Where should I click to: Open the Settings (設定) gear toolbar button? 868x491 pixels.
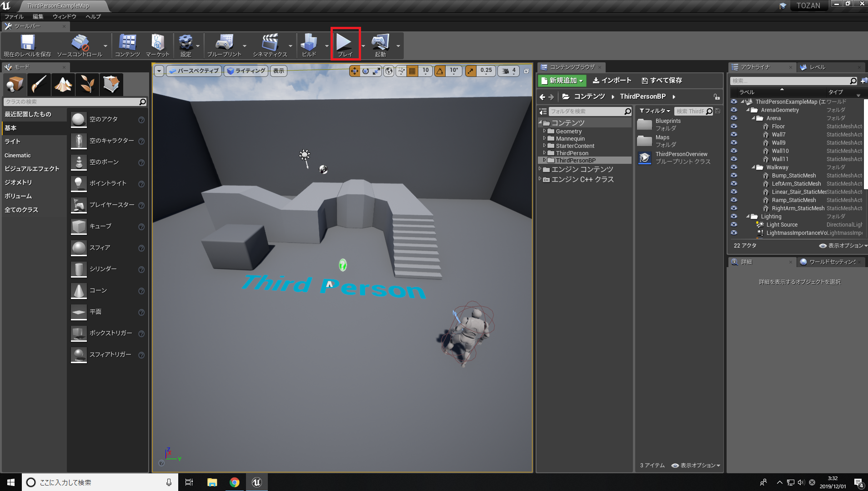(x=186, y=46)
